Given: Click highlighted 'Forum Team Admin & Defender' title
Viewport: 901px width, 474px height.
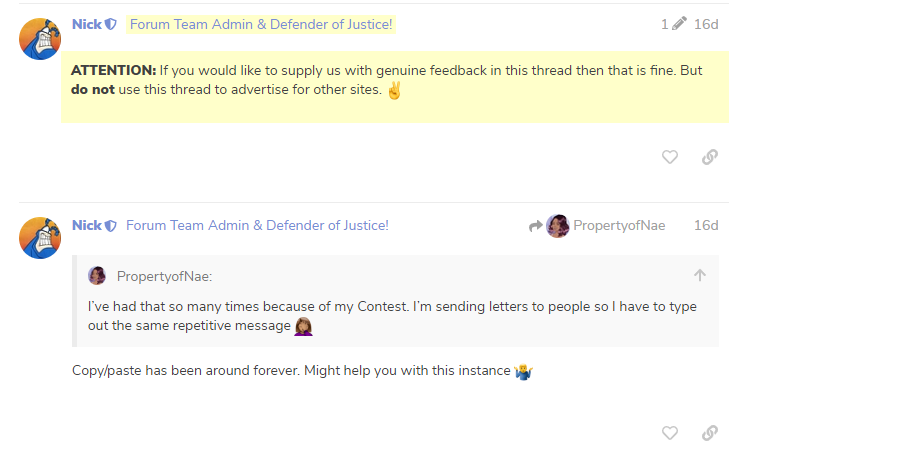Looking at the screenshot, I should coord(261,24).
